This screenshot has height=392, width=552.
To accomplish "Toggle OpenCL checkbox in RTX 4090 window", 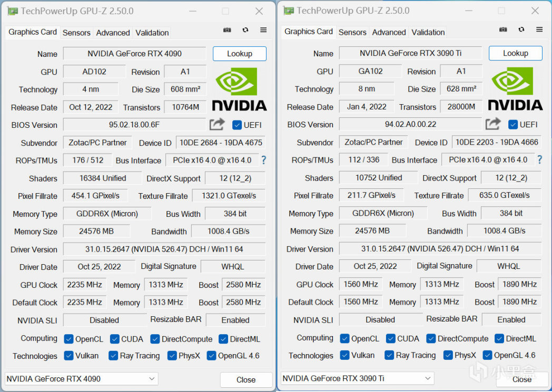I will (x=68, y=339).
